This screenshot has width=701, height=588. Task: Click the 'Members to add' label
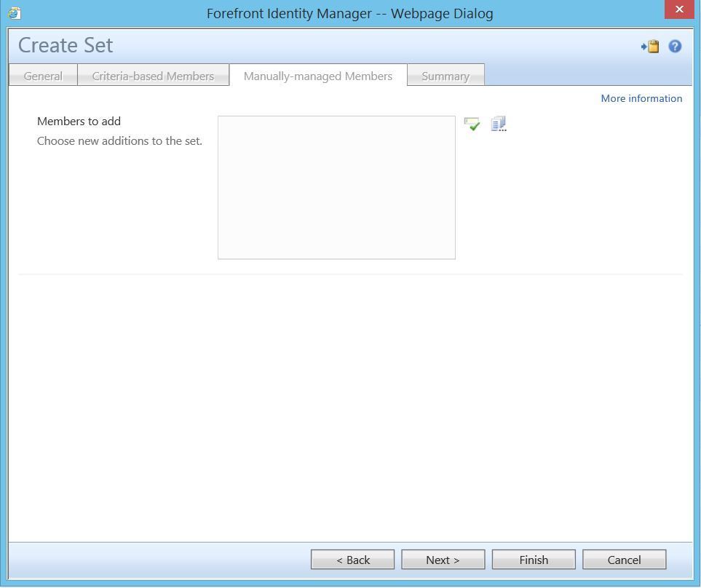pyautogui.click(x=79, y=121)
